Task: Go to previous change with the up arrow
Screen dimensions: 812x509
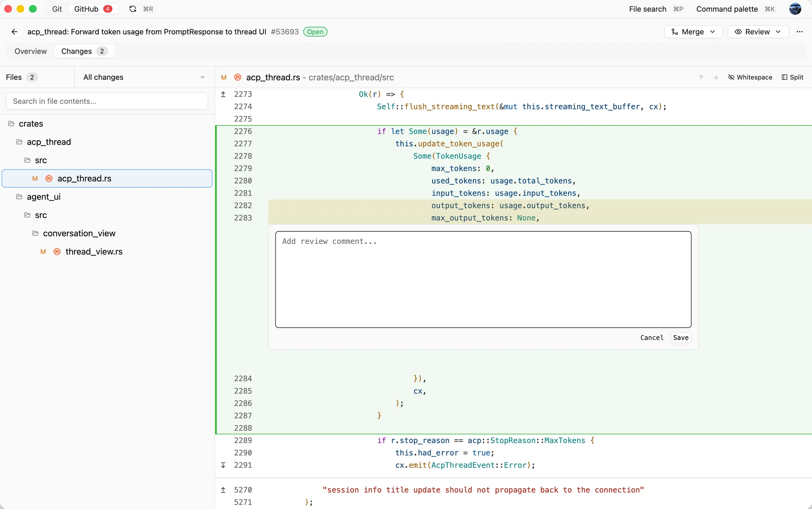Action: tap(701, 77)
